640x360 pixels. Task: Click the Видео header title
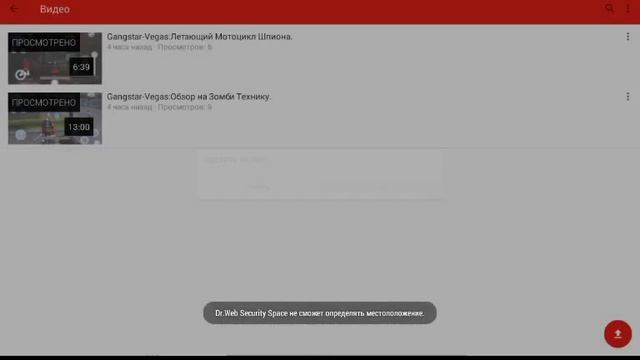click(55, 9)
